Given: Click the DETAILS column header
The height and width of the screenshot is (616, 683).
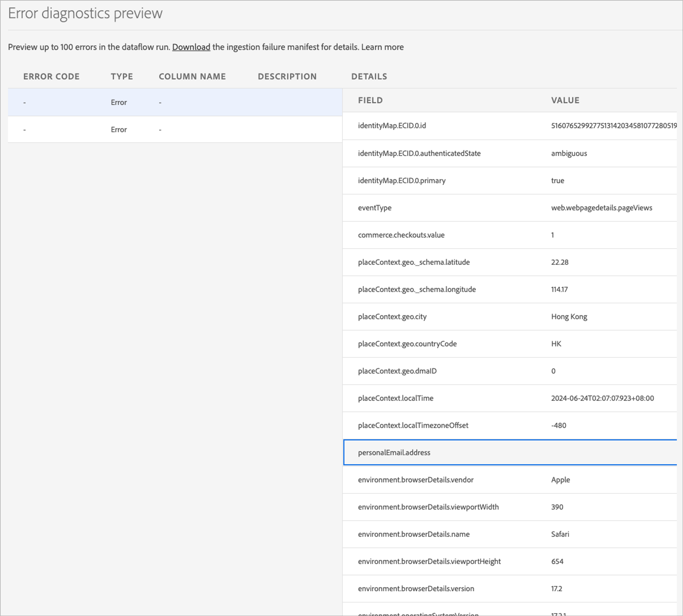Looking at the screenshot, I should click(369, 77).
